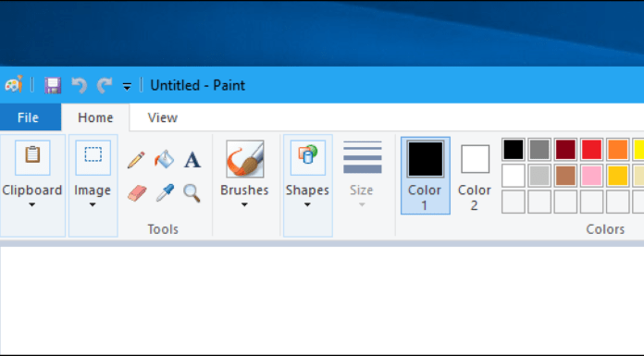Click the Undo arrow in title bar
Image resolution: width=644 pixels, height=356 pixels.
coord(80,85)
